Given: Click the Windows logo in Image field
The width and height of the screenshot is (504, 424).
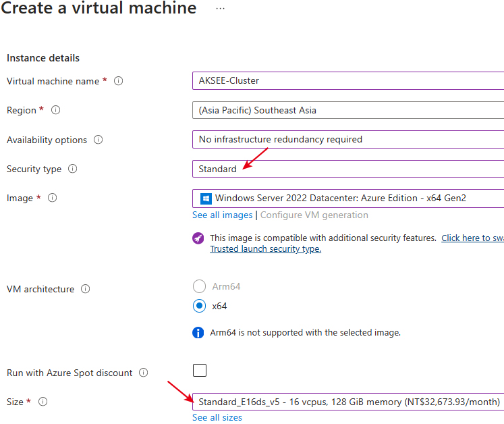Looking at the screenshot, I should click(x=206, y=198).
